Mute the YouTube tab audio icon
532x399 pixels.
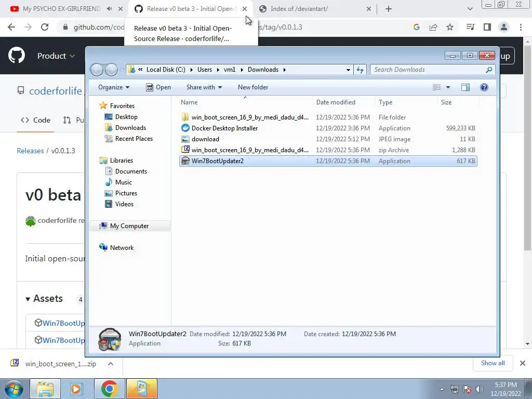(x=109, y=9)
